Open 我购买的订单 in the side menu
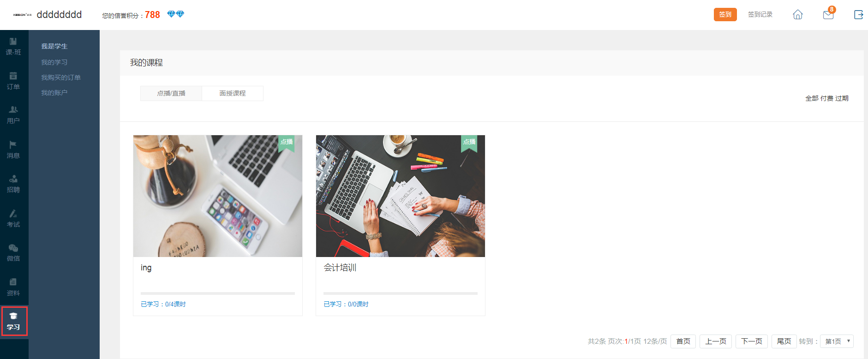The height and width of the screenshot is (359, 868). click(x=61, y=78)
